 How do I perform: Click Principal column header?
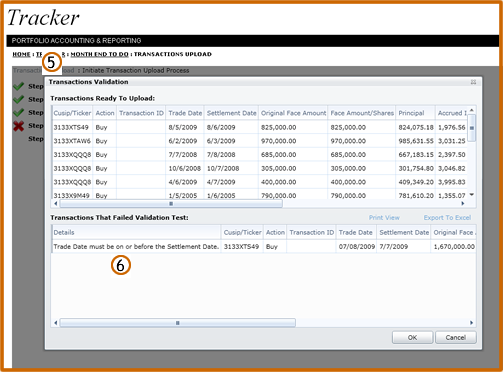point(415,113)
